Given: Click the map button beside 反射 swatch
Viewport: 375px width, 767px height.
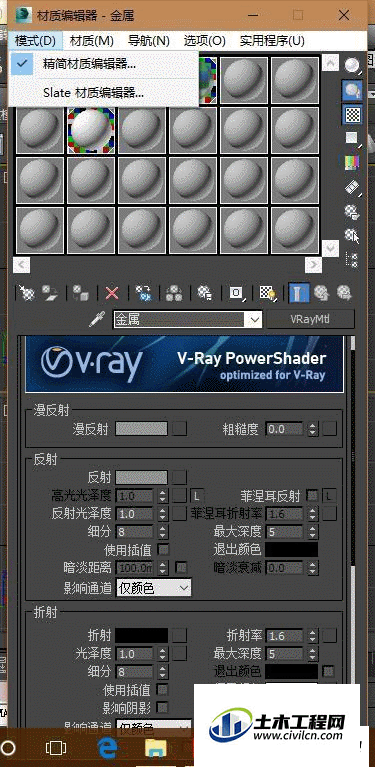Looking at the screenshot, I should (x=179, y=477).
